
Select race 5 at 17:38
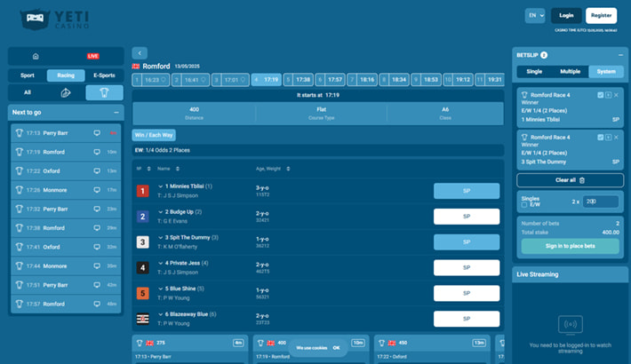[x=299, y=80]
